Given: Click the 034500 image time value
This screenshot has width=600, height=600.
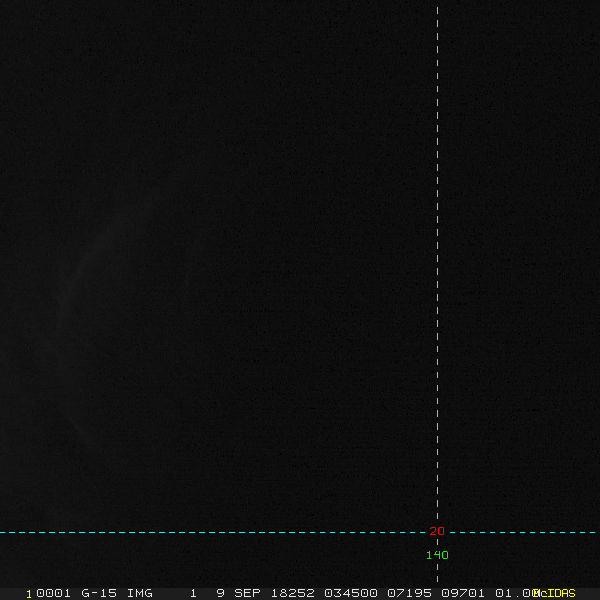Looking at the screenshot, I should coord(351,593).
